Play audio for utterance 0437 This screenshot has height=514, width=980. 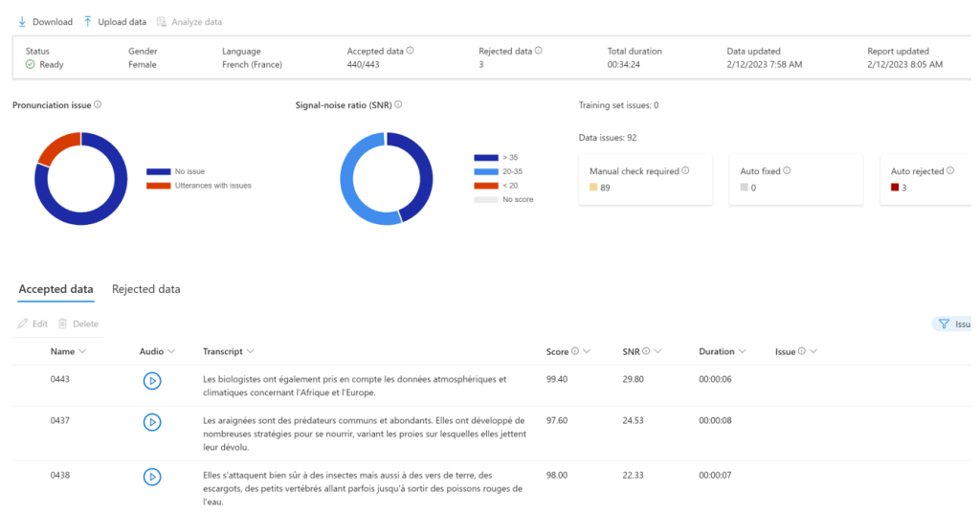coord(151,422)
